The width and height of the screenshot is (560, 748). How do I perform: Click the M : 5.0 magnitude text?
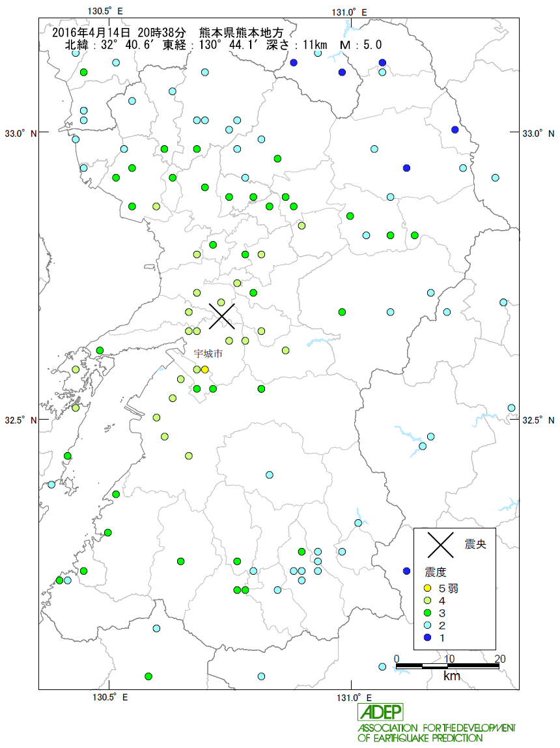pos(361,45)
